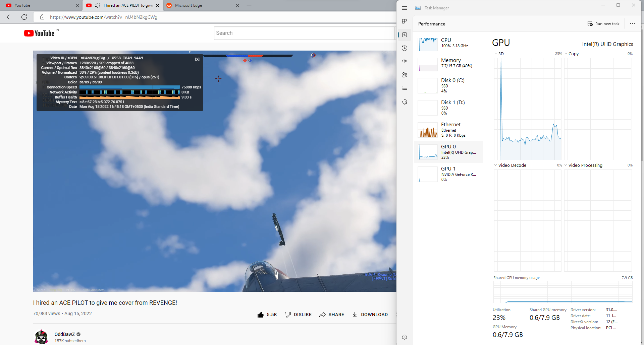
Task: Select Ethernet performance entry
Action: click(448, 130)
